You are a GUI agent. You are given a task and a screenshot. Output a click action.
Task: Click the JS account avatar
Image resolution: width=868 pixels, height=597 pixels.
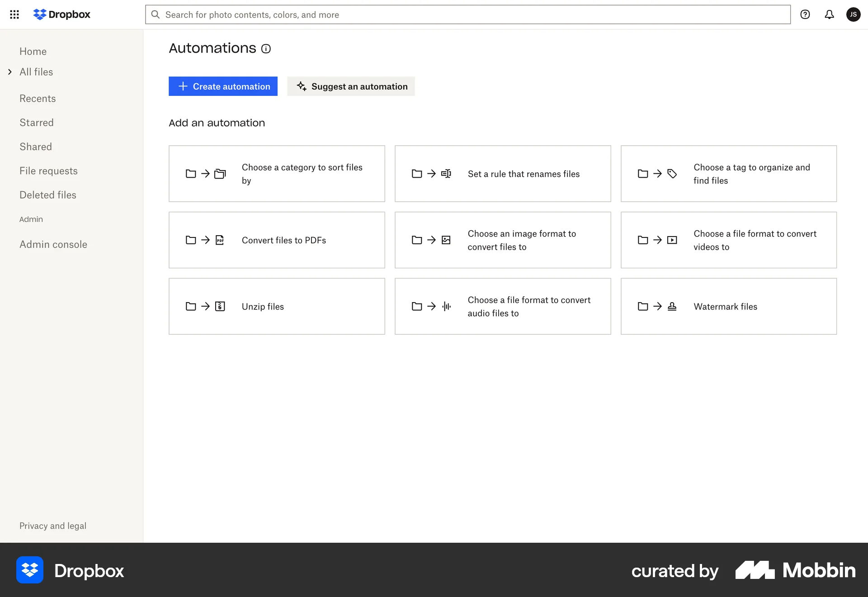point(854,14)
